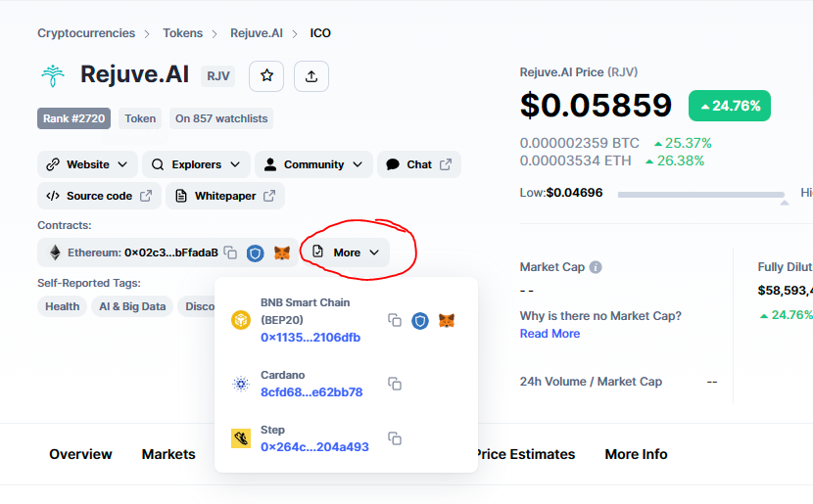Expand the Website dropdown
The width and height of the screenshot is (813, 504).
click(87, 164)
